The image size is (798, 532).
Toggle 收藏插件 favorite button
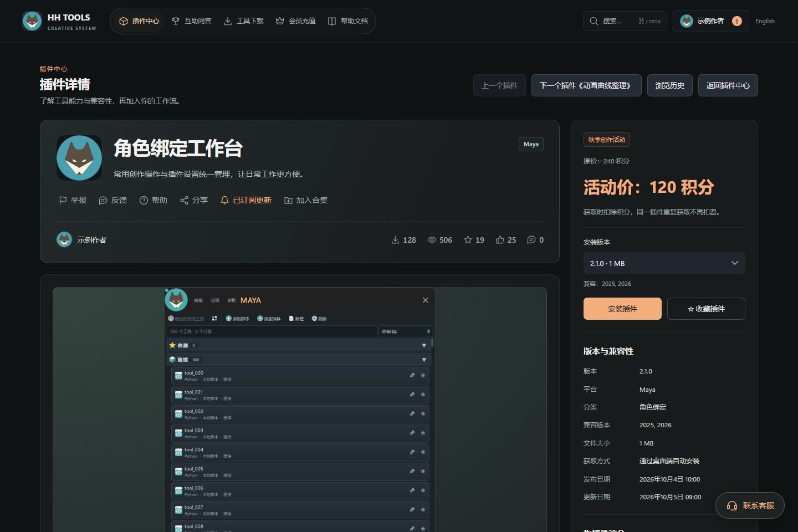[x=706, y=309]
